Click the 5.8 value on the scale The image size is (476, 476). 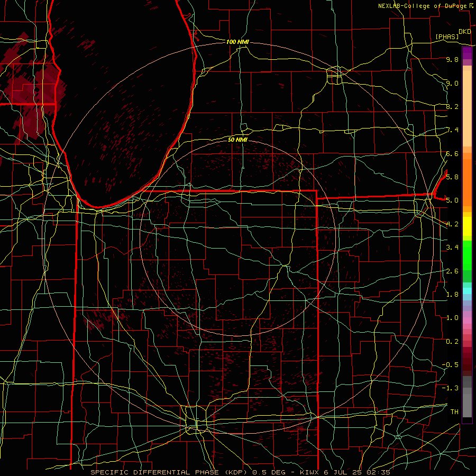tap(452, 177)
